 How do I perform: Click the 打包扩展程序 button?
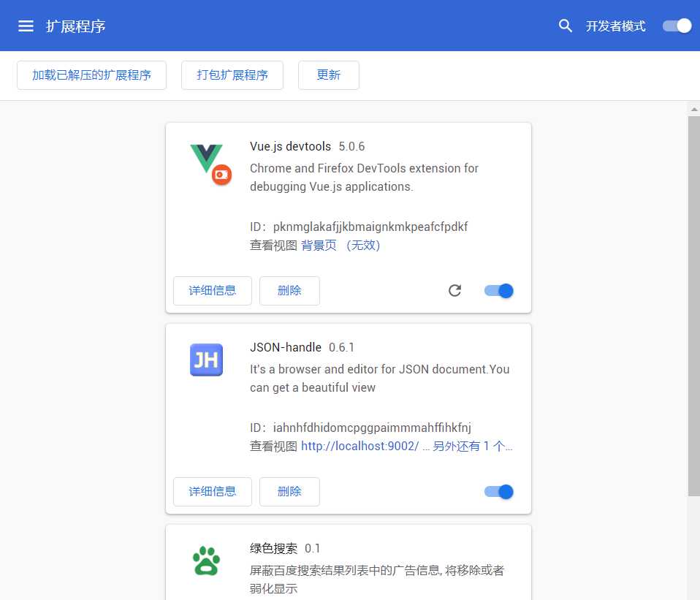tap(232, 75)
